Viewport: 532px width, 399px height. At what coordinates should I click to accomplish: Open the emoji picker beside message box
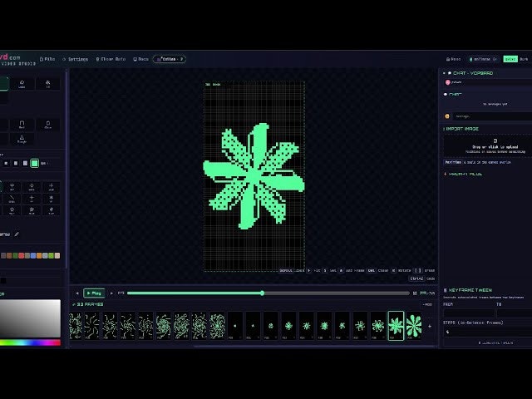[x=447, y=116]
